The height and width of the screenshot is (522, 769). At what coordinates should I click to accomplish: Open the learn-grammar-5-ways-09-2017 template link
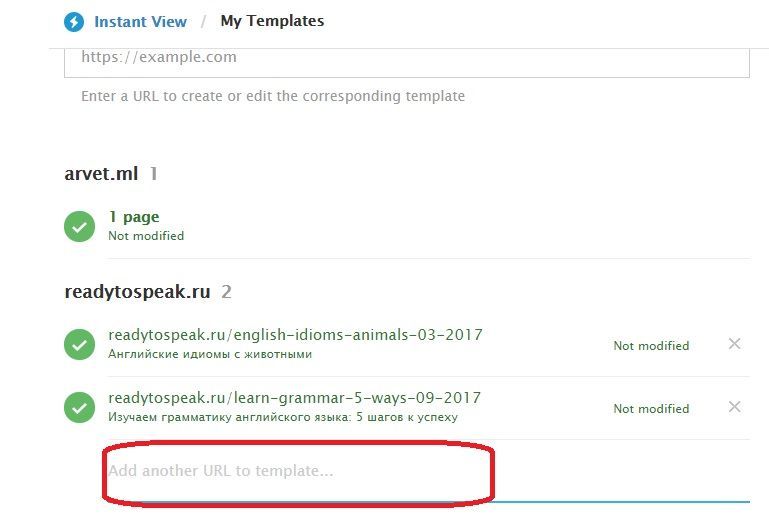[294, 398]
